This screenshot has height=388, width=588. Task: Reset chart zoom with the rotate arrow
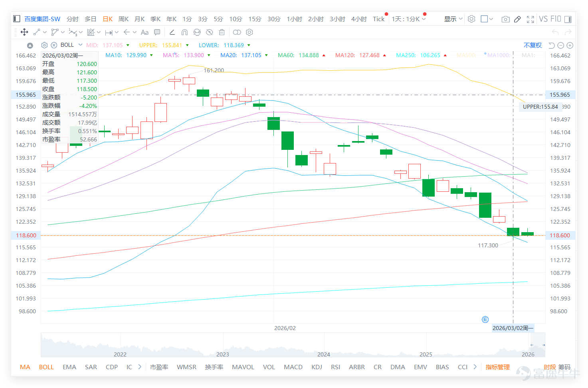pos(552,45)
